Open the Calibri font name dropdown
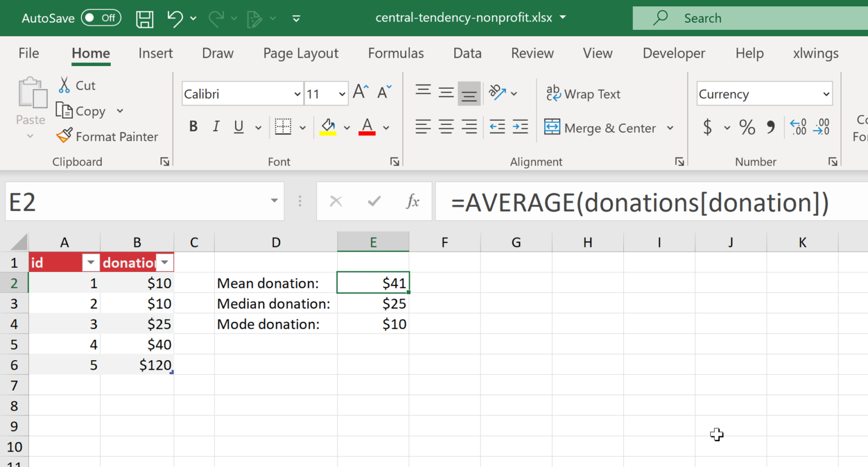The image size is (868, 467). click(x=297, y=94)
